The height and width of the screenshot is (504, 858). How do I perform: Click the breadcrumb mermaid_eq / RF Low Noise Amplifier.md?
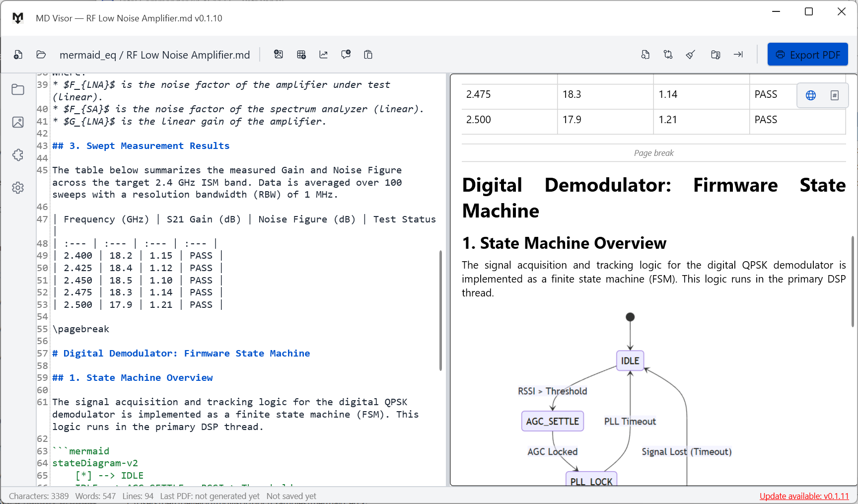tap(155, 55)
